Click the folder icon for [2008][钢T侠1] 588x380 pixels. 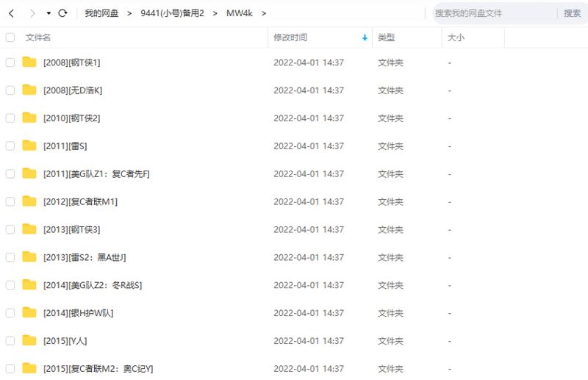(29, 62)
